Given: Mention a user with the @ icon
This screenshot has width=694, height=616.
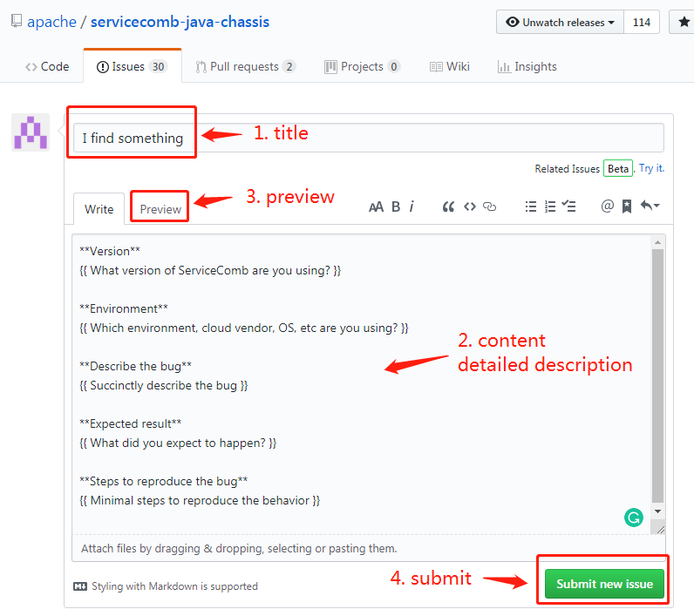Looking at the screenshot, I should click(607, 206).
